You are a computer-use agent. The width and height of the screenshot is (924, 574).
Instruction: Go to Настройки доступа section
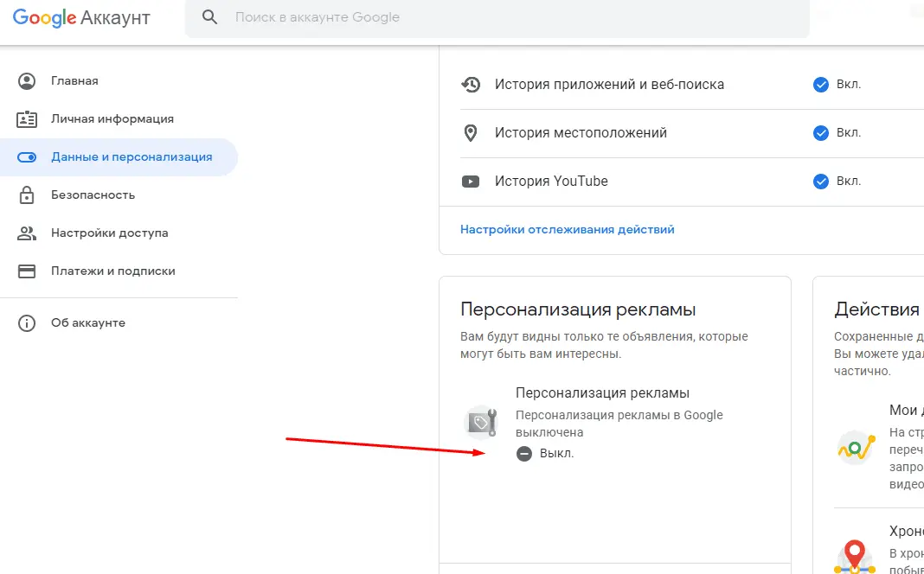tap(109, 233)
